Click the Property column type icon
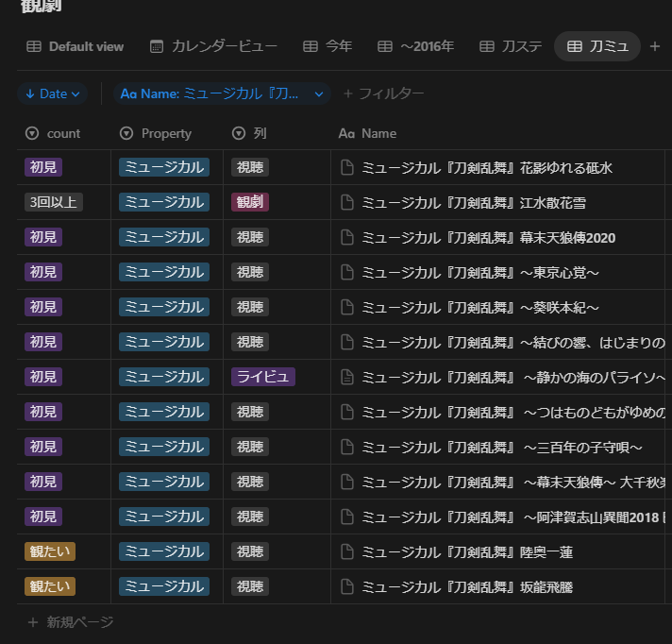672x644 pixels. (x=126, y=133)
